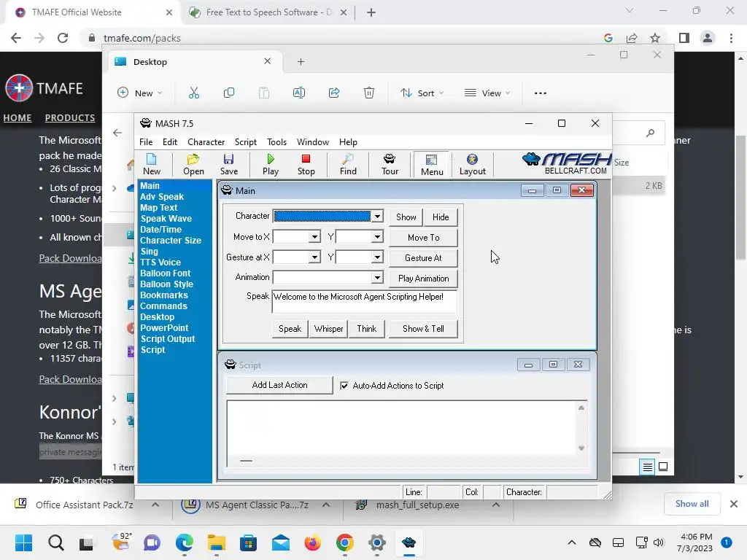Image resolution: width=747 pixels, height=560 pixels.
Task: Open the Animation dropdown list
Action: tap(377, 278)
